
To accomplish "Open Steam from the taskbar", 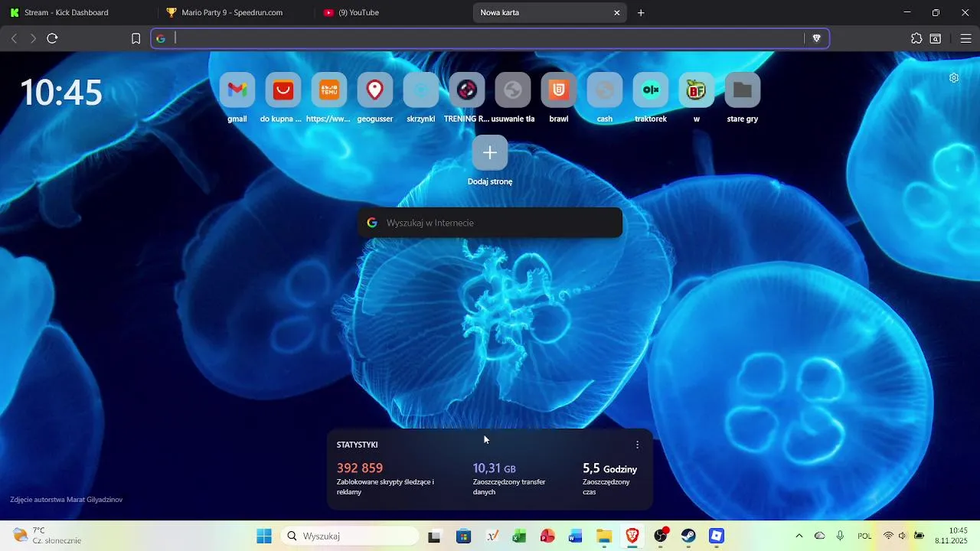I will (689, 536).
